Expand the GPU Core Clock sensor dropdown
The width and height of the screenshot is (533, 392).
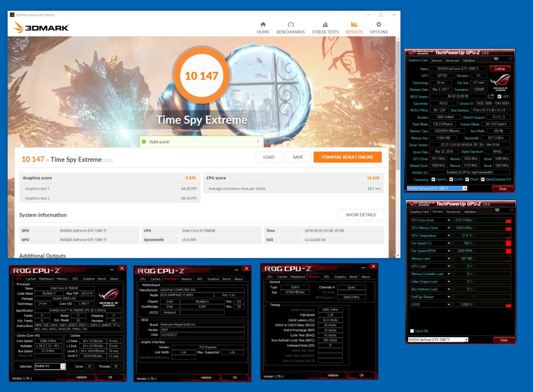449,220
